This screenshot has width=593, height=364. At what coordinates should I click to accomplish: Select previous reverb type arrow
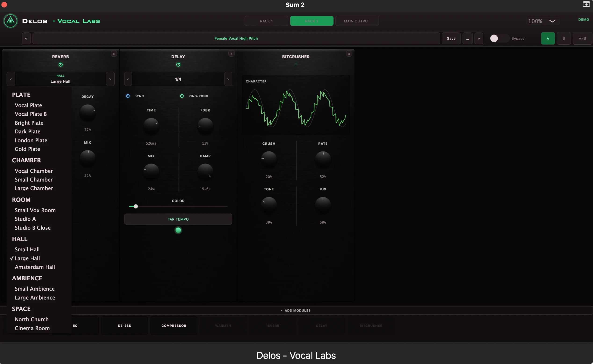[11, 79]
